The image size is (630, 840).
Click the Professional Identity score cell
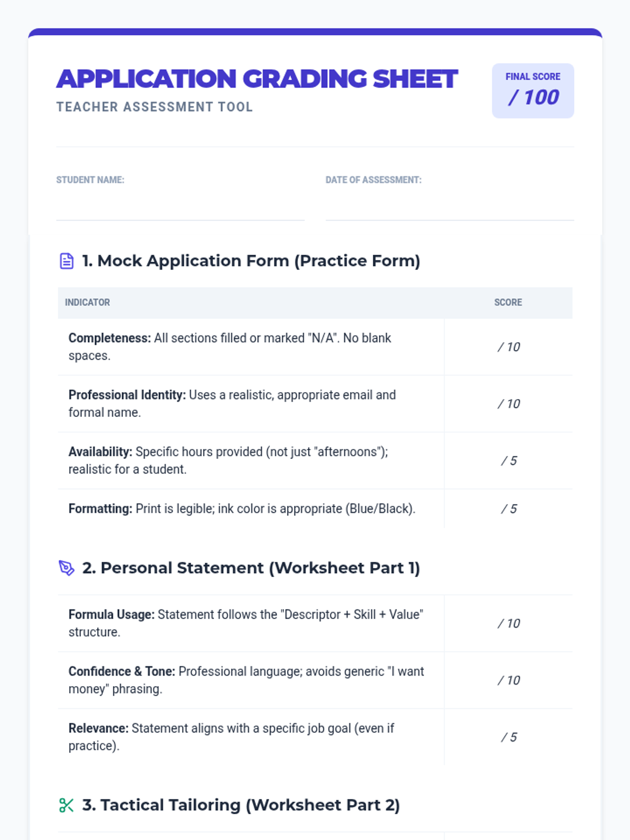point(508,404)
